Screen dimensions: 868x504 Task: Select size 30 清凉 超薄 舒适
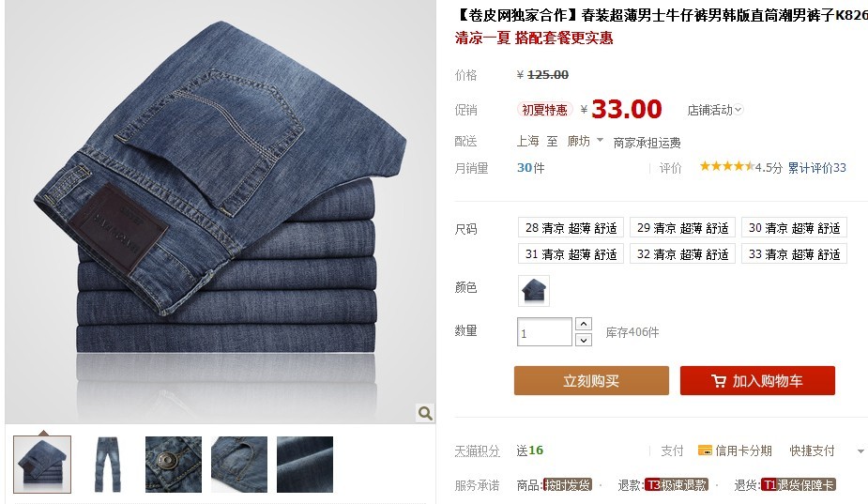794,228
